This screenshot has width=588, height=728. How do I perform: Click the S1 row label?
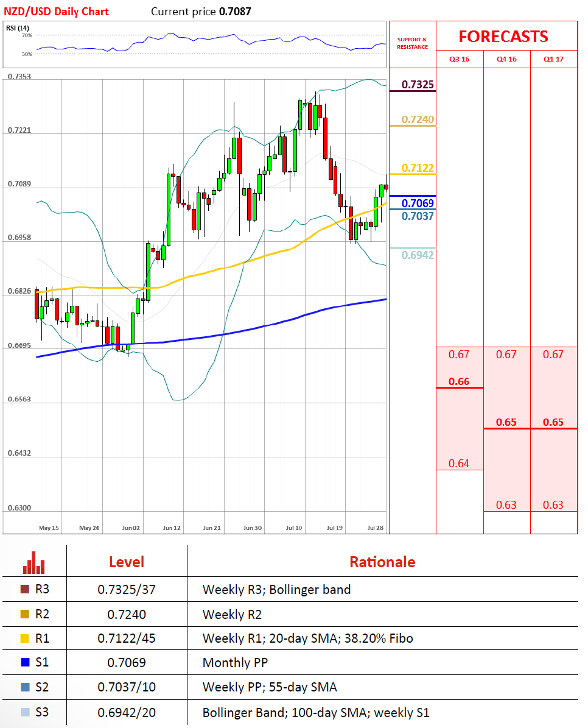tap(42, 662)
